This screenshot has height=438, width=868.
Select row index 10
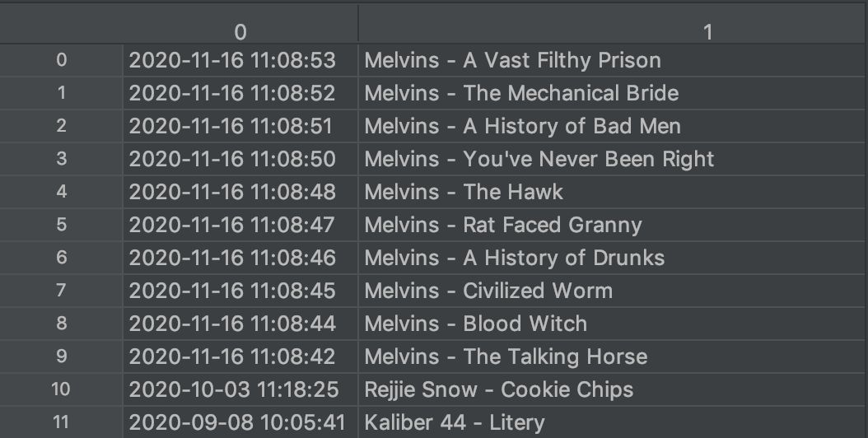tap(61, 389)
